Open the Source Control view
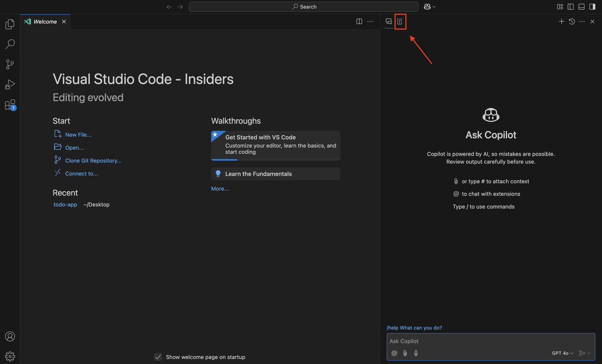 [x=10, y=64]
